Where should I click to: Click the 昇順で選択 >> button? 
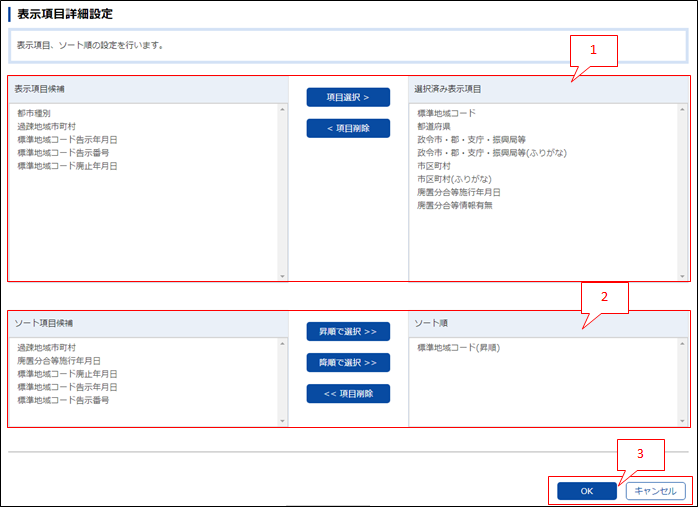[x=348, y=331]
